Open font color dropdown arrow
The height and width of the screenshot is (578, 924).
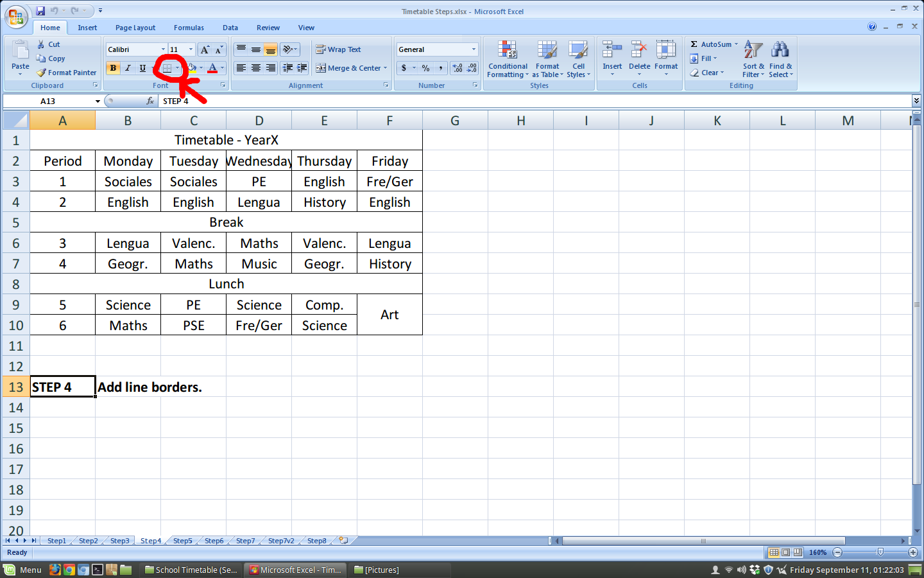click(x=223, y=68)
